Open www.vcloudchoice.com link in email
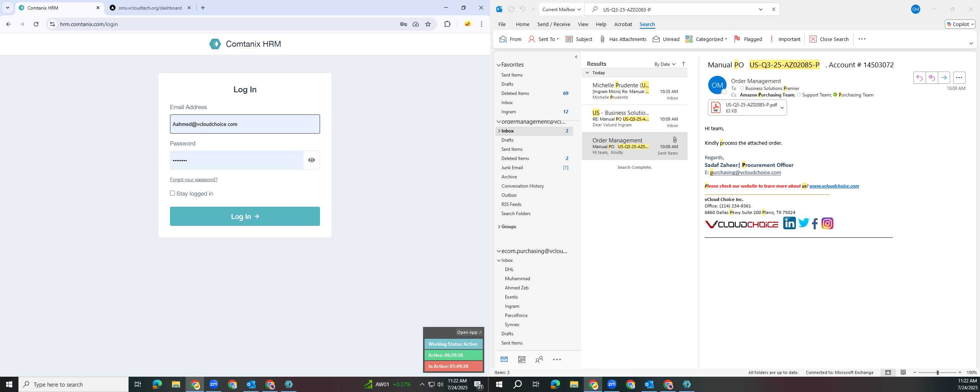 point(834,186)
